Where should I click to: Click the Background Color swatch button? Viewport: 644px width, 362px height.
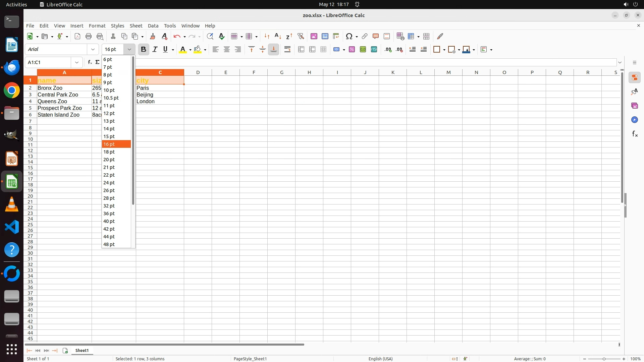point(198,50)
